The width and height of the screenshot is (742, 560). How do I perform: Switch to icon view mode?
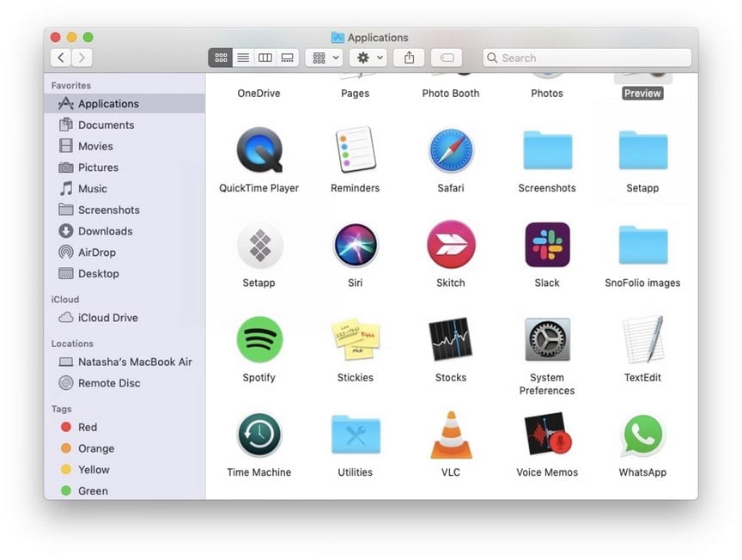point(221,58)
